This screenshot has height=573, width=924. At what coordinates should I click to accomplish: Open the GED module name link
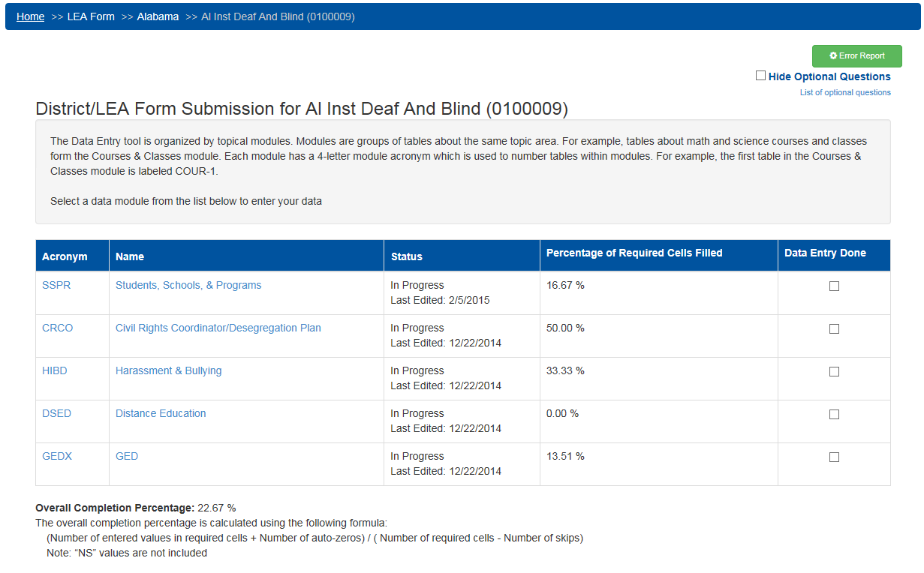127,457
